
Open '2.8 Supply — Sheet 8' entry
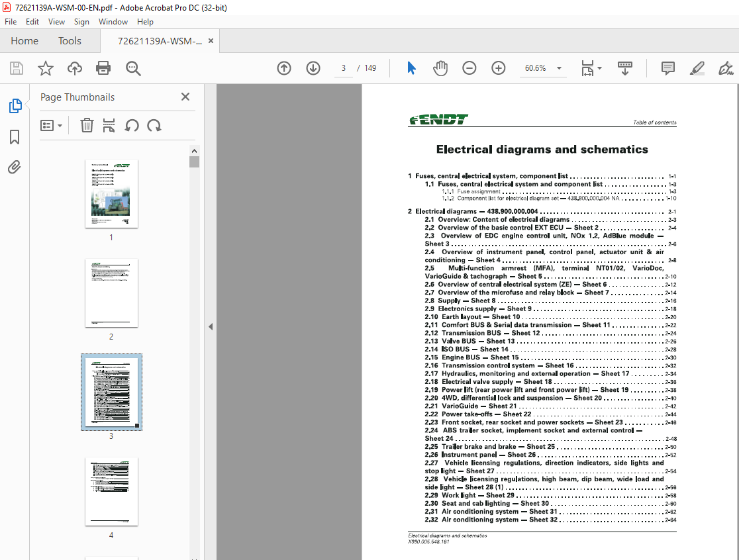550,301
